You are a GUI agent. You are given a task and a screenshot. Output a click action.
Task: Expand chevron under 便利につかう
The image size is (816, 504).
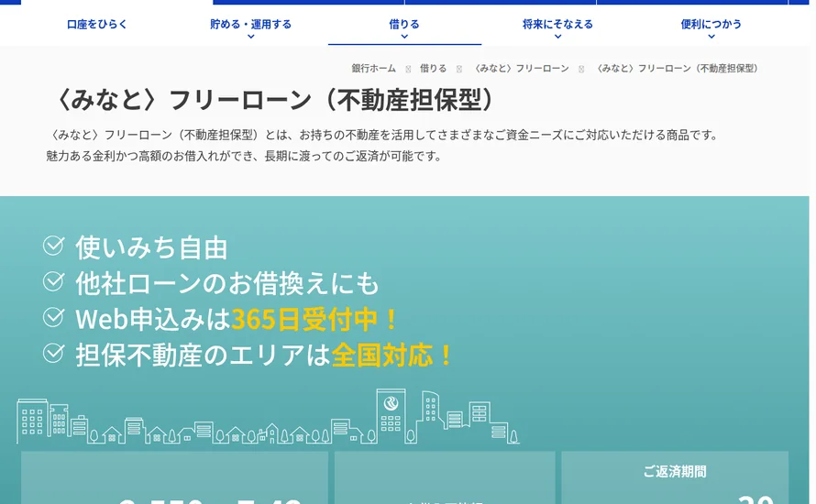tap(711, 37)
